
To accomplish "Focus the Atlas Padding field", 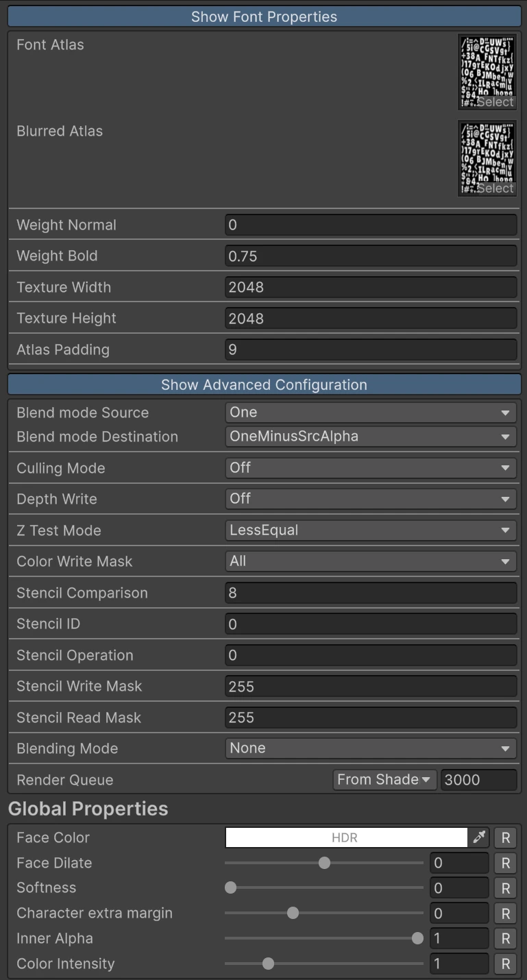I will click(371, 350).
